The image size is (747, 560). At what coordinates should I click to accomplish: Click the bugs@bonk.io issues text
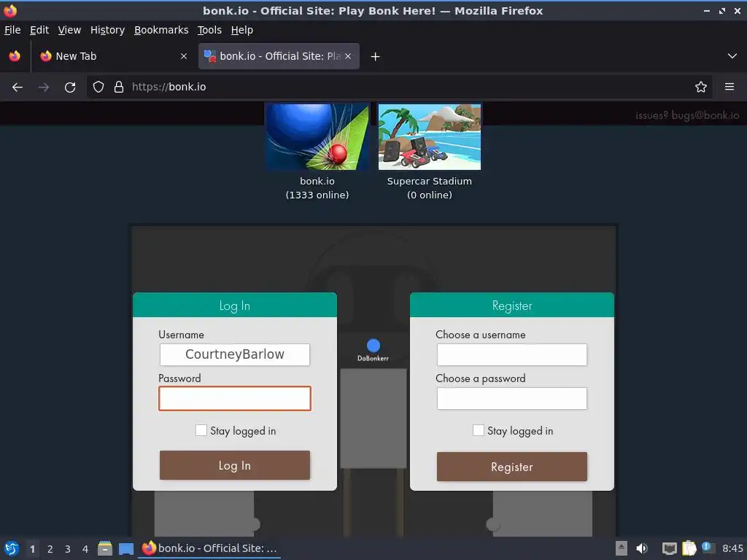(687, 115)
